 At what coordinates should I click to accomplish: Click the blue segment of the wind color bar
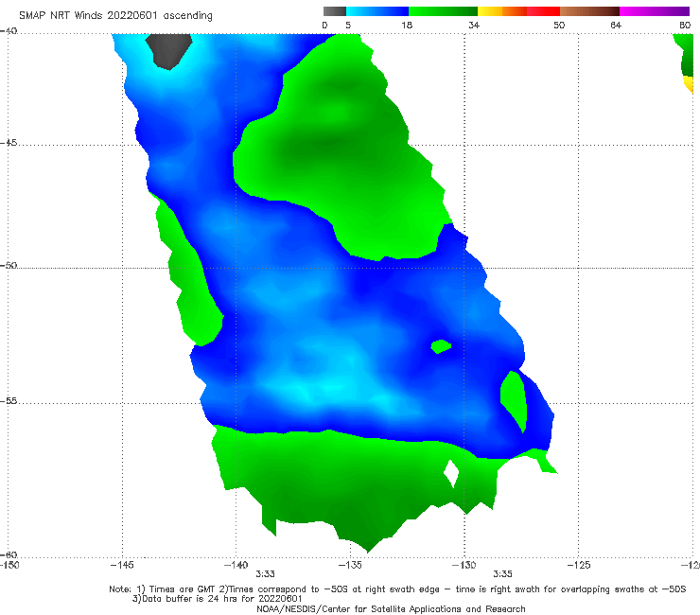click(377, 11)
